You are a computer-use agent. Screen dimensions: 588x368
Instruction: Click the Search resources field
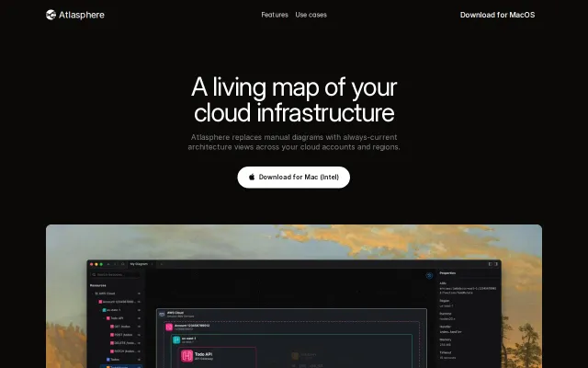(x=116, y=274)
